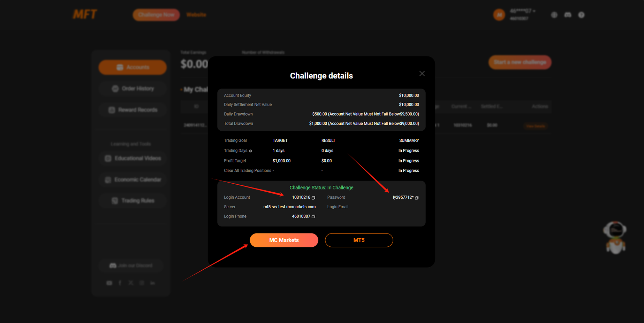Screen dimensions: 644x323
Task: Click the Daily Settlement Net Value amount
Action: tap(409, 105)
